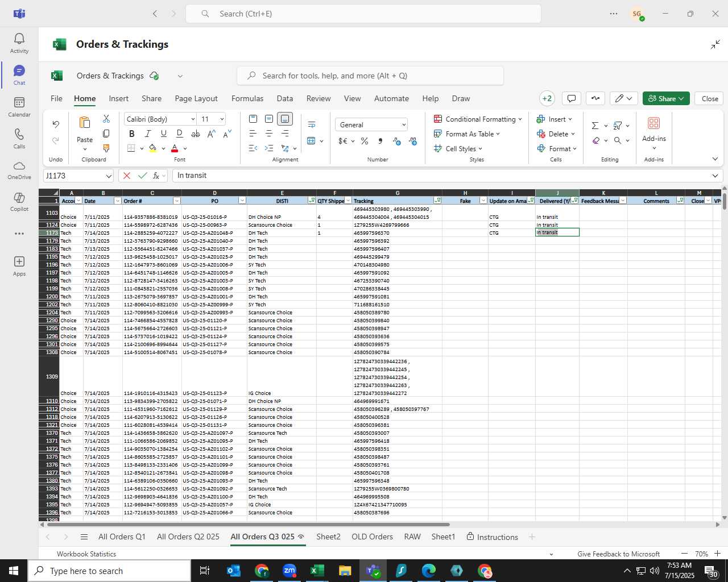Toggle Middle Align for cell
The width and height of the screenshot is (728, 582).
pyautogui.click(x=269, y=119)
